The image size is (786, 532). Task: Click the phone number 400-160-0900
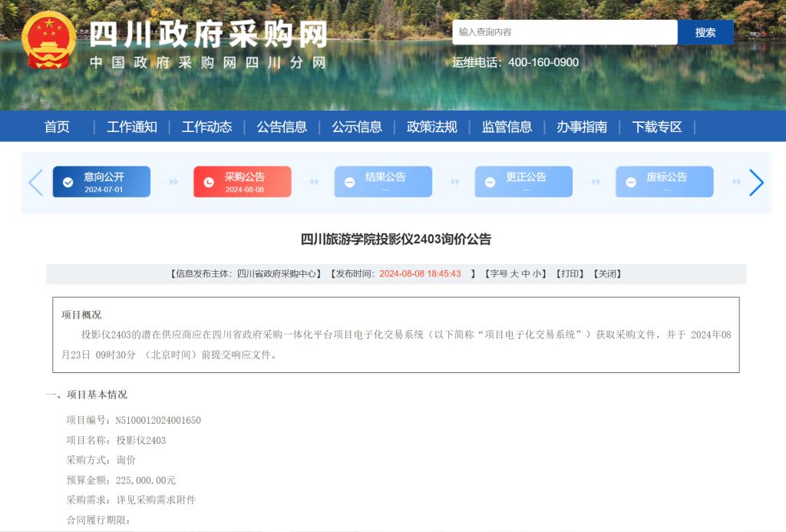coord(543,62)
